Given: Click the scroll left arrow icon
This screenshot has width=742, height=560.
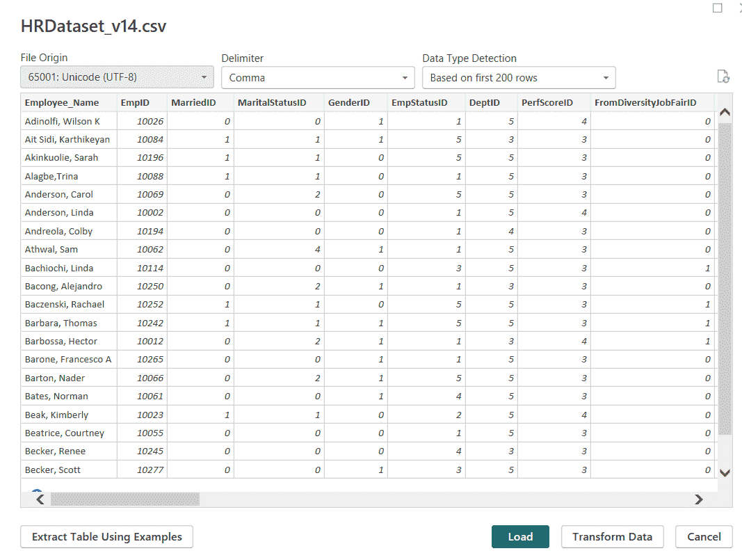Looking at the screenshot, I should 40,499.
